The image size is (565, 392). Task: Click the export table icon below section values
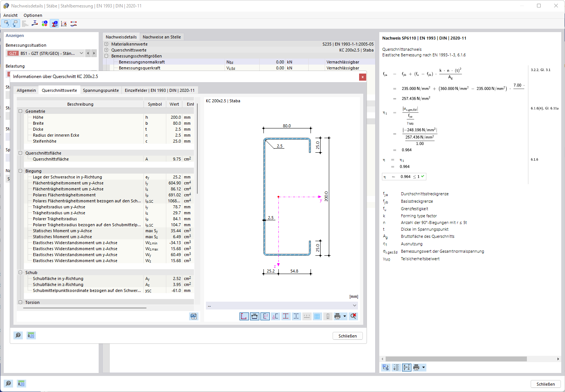click(194, 316)
